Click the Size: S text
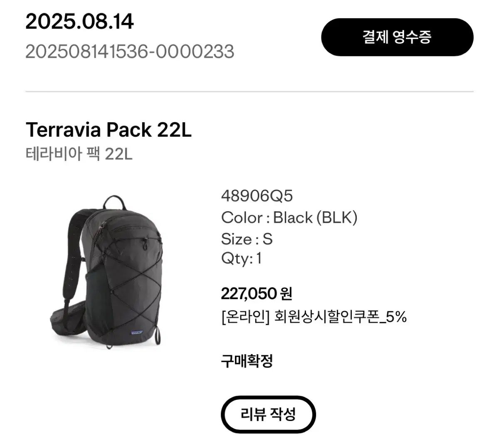The height and width of the screenshot is (448, 499). pos(247,239)
